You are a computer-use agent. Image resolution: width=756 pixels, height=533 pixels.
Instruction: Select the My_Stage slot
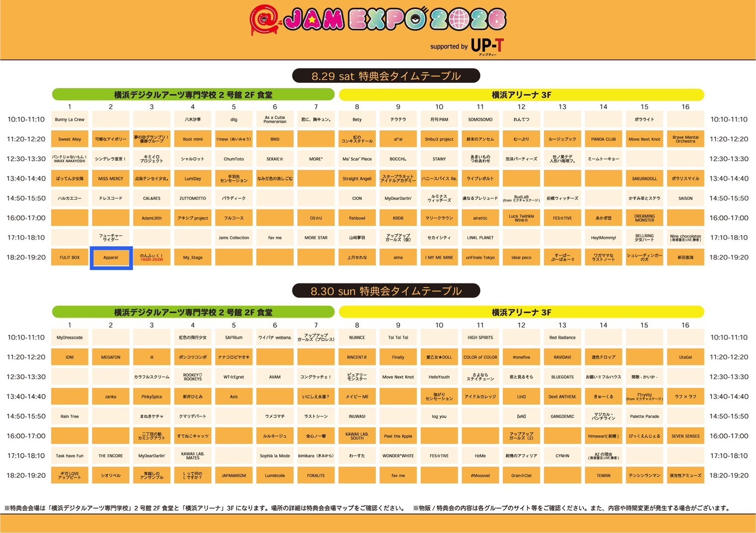(x=193, y=257)
